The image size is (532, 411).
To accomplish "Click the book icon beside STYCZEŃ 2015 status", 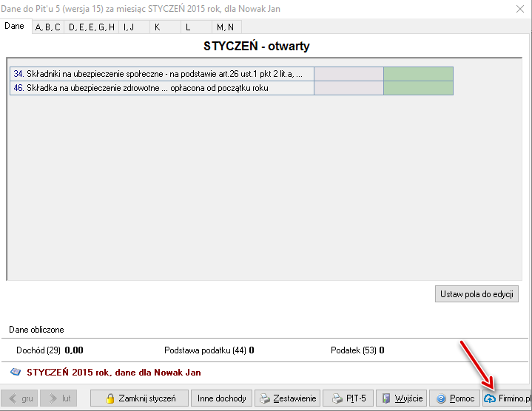I will (x=16, y=373).
